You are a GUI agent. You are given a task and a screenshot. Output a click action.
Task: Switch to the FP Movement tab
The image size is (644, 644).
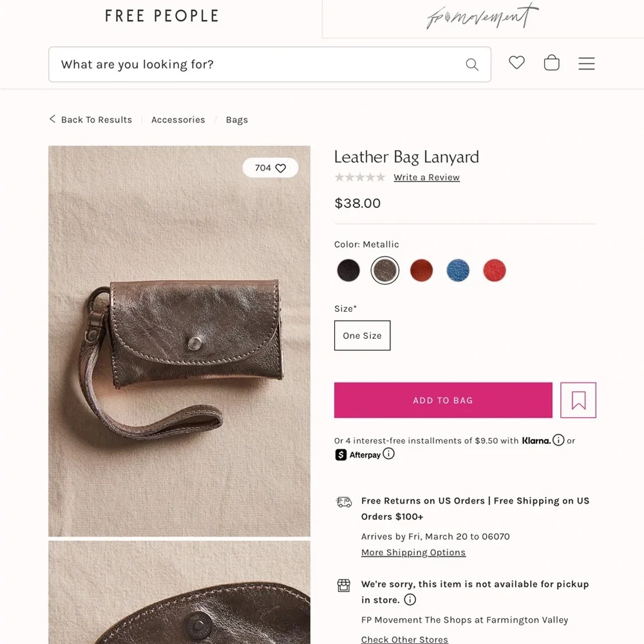(483, 17)
